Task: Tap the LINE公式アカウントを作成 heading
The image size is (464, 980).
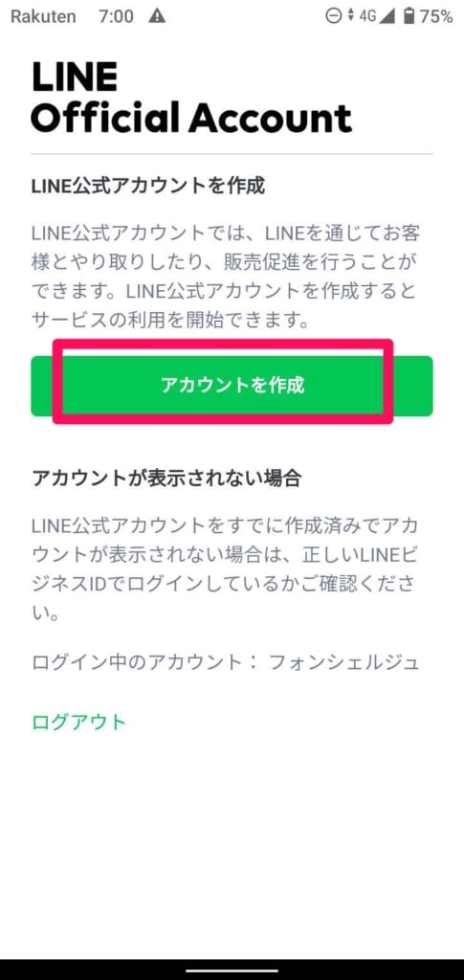Action: (x=148, y=185)
